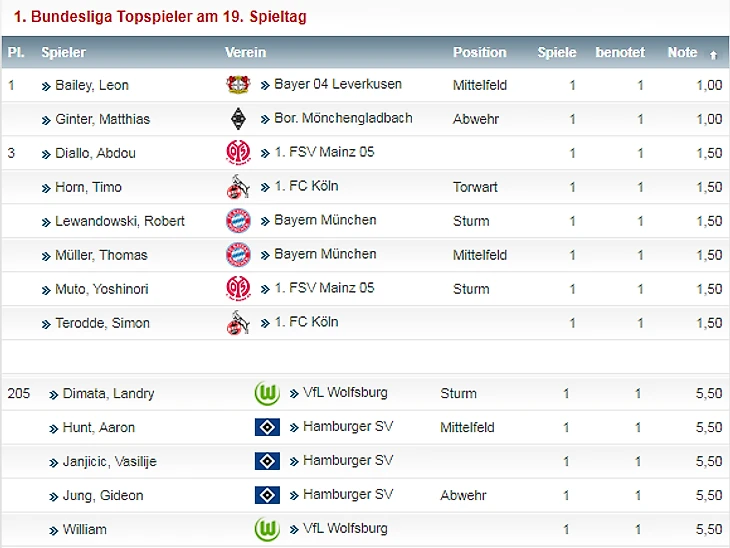
Task: Open player link Janjicic, Vasilije
Action: 109,462
